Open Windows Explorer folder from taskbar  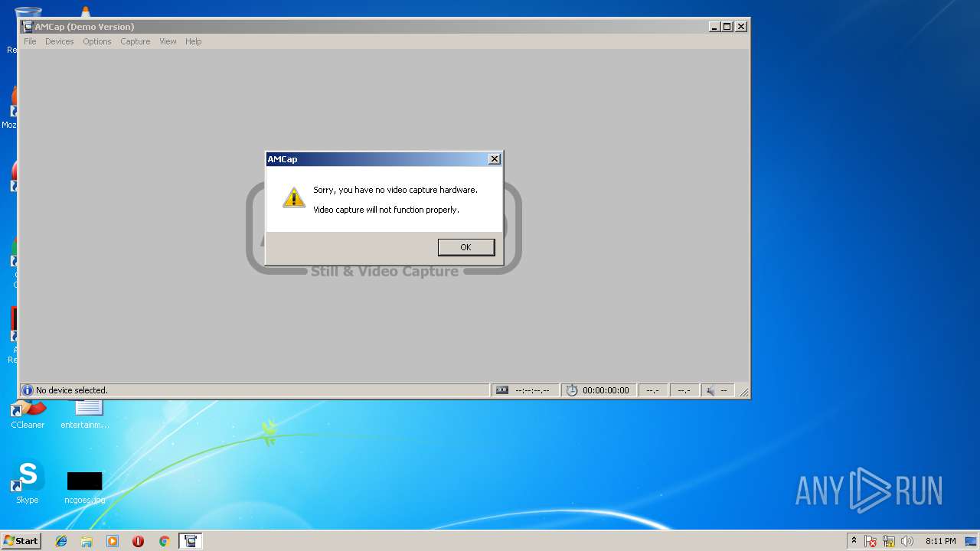87,541
